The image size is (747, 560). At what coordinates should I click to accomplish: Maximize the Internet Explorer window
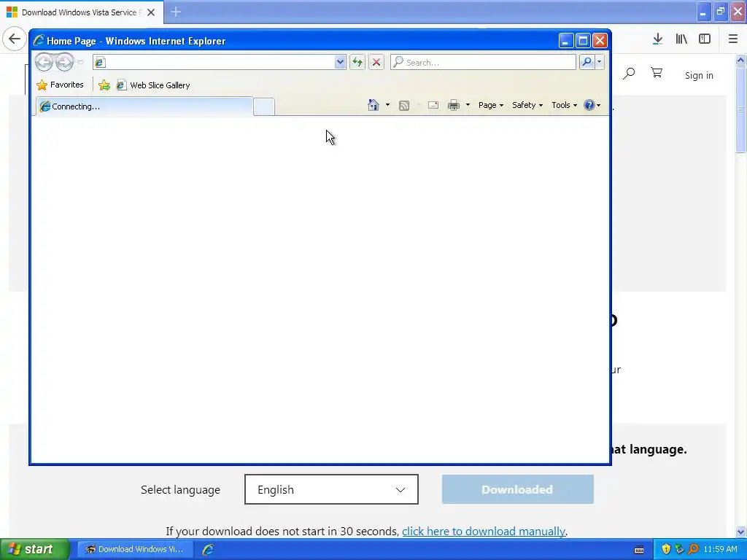pos(583,41)
